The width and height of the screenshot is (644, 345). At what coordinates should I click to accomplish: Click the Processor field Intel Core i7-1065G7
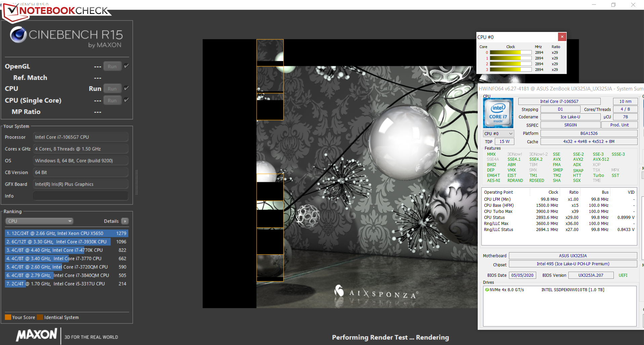coord(81,137)
